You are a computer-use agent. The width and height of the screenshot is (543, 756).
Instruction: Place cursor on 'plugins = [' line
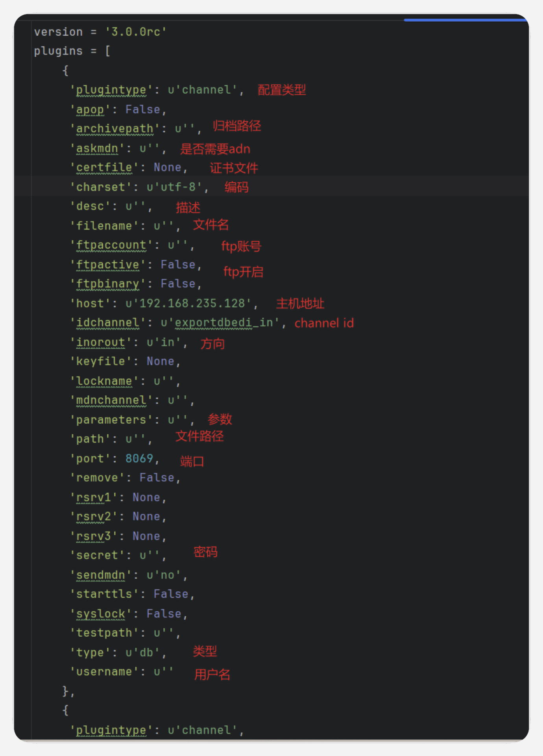coord(72,51)
